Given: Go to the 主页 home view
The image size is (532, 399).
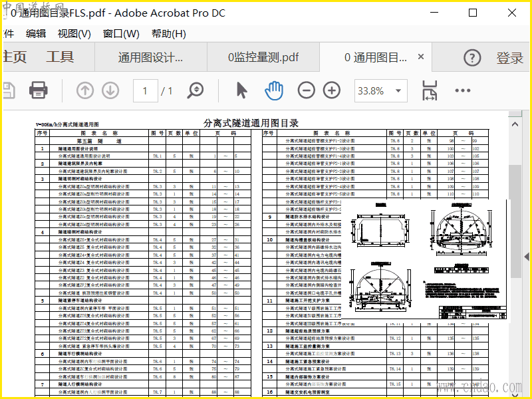Looking at the screenshot, I should click(14, 57).
